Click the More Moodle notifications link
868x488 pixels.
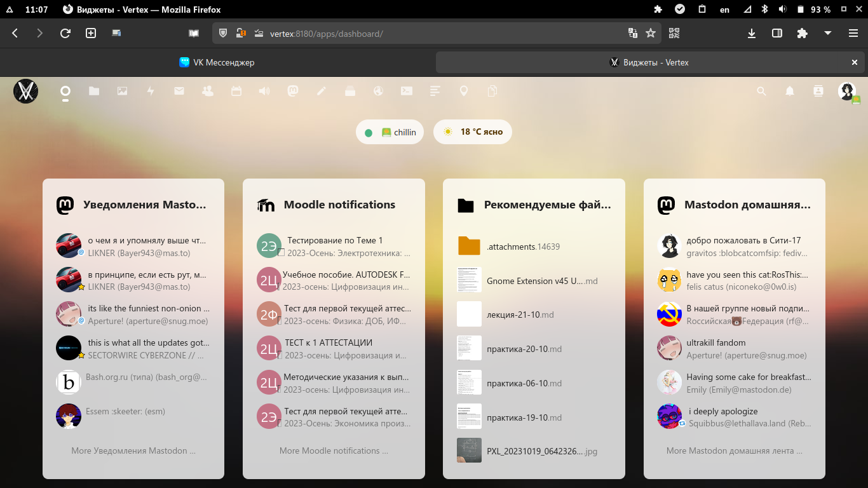click(334, 451)
